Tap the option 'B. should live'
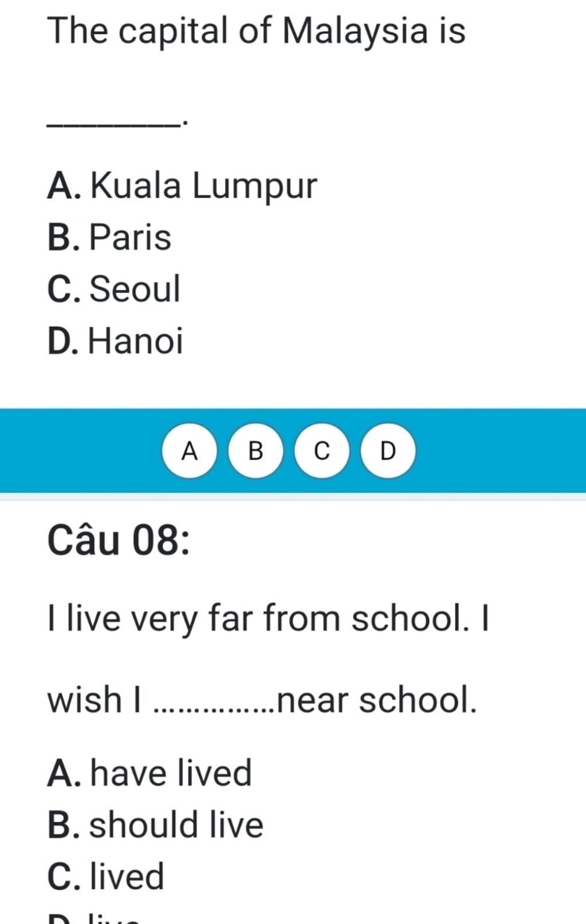Screen dimensions: 586x924 [x=155, y=825]
